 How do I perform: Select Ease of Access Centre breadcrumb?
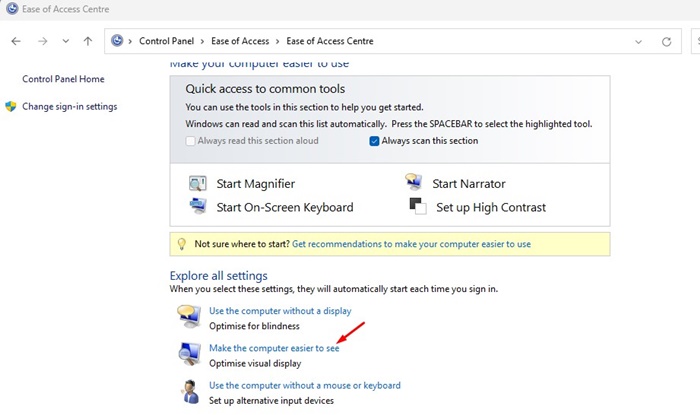pos(330,41)
